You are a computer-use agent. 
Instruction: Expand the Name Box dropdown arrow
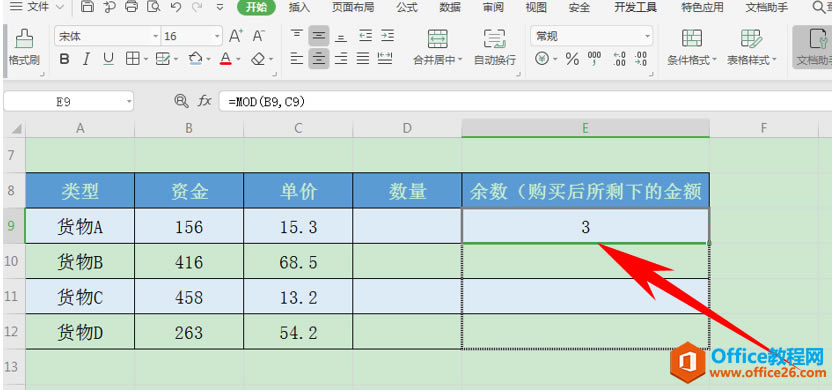click(x=129, y=101)
